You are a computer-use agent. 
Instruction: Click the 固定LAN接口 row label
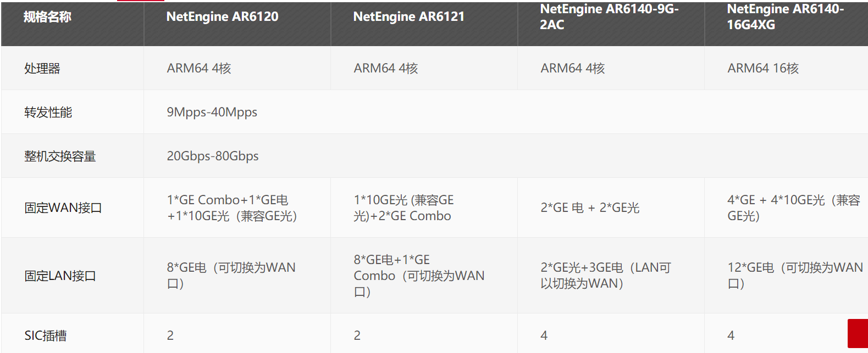click(x=60, y=276)
